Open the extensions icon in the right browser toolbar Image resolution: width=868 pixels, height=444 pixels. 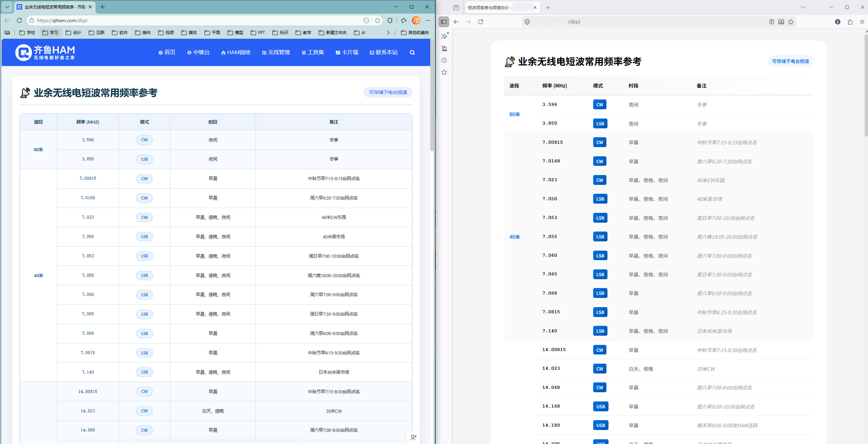click(850, 22)
